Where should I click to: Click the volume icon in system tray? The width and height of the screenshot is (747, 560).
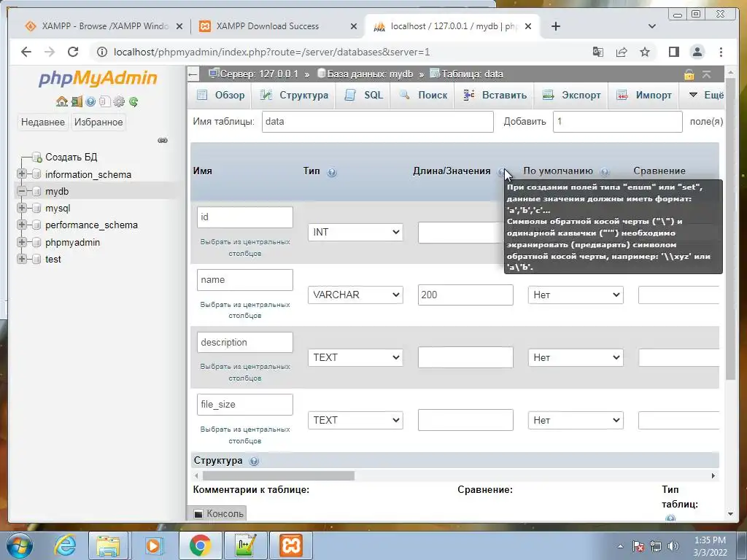(x=673, y=546)
